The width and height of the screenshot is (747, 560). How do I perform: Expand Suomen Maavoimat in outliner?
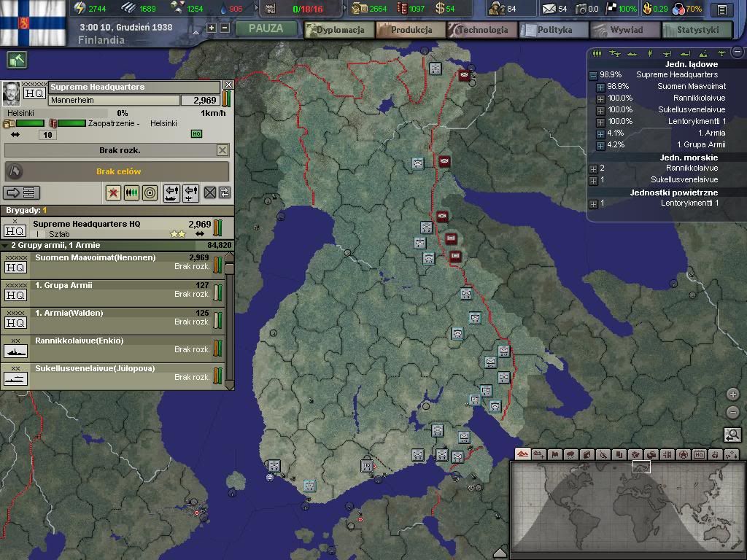pyautogui.click(x=600, y=87)
